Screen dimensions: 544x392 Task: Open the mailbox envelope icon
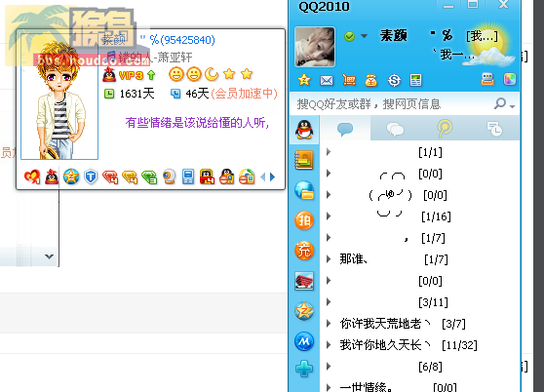(327, 81)
